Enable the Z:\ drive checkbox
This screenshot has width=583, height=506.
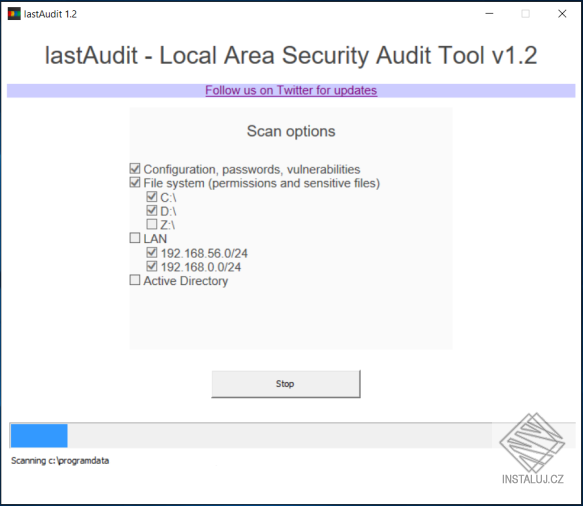[152, 224]
